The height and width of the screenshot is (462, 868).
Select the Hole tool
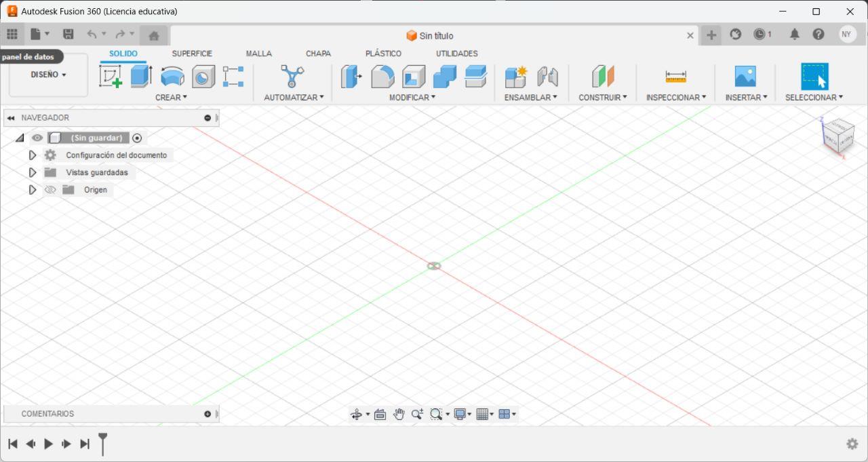coord(203,77)
